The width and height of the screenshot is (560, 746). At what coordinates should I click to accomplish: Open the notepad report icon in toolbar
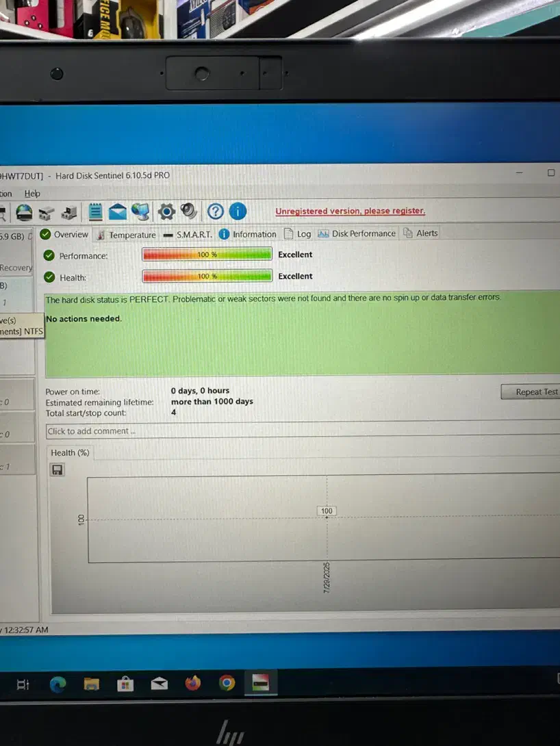(95, 212)
